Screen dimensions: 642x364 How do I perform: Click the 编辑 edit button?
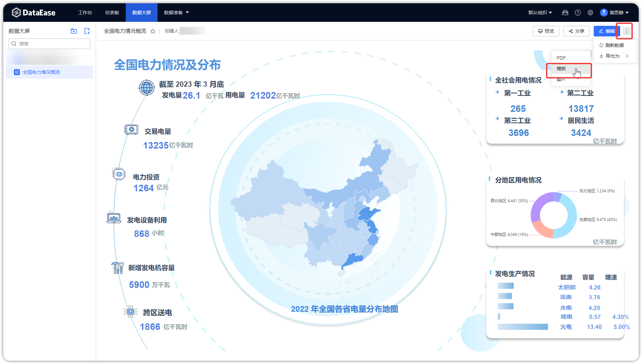606,31
